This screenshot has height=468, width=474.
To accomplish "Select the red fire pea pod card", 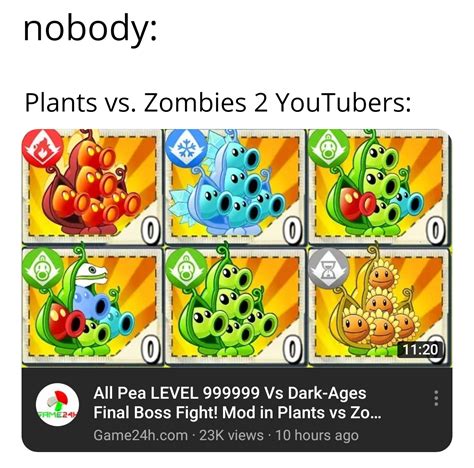I will (92, 186).
